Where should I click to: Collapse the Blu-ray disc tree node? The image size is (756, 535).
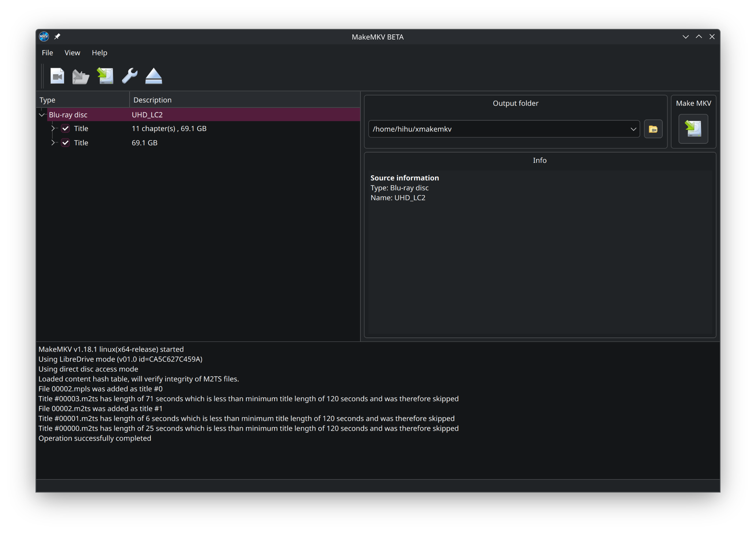(x=42, y=115)
